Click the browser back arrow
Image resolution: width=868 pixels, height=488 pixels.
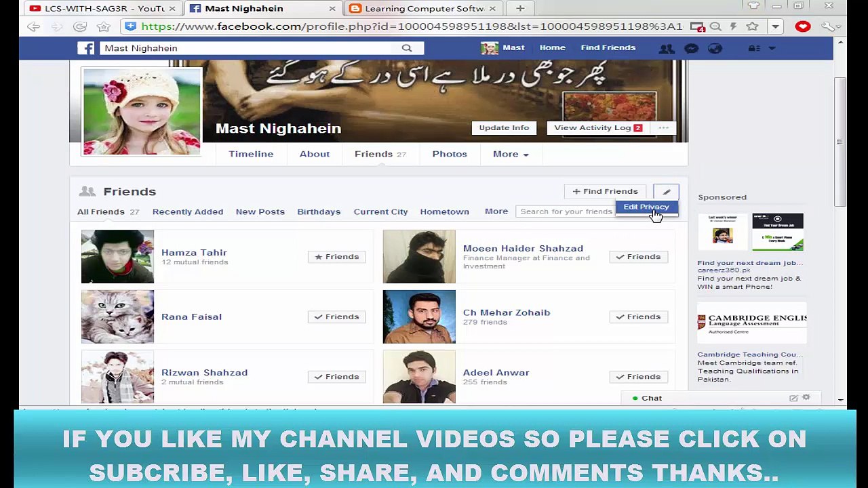[33, 27]
